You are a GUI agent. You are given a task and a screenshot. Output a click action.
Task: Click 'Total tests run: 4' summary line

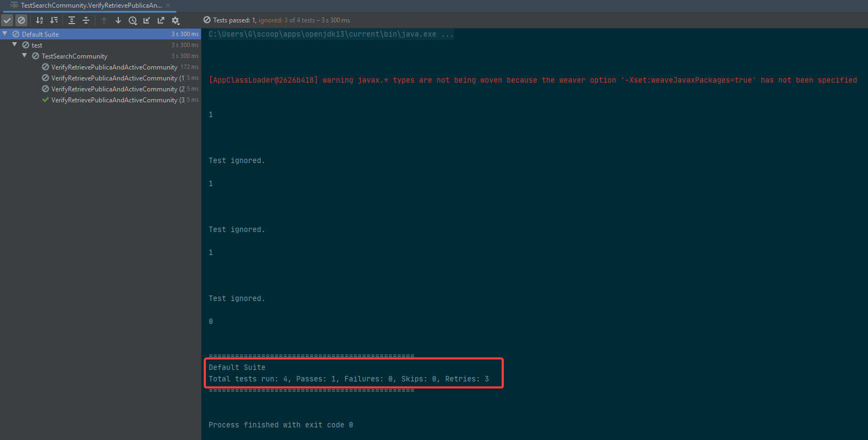coord(349,379)
